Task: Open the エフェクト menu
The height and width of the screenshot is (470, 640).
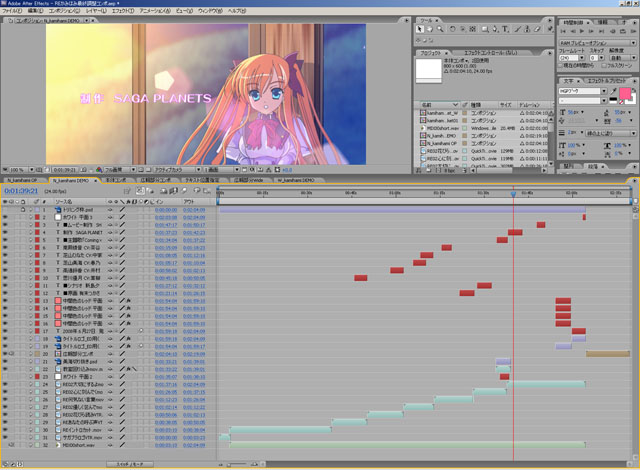Action: [x=122, y=11]
